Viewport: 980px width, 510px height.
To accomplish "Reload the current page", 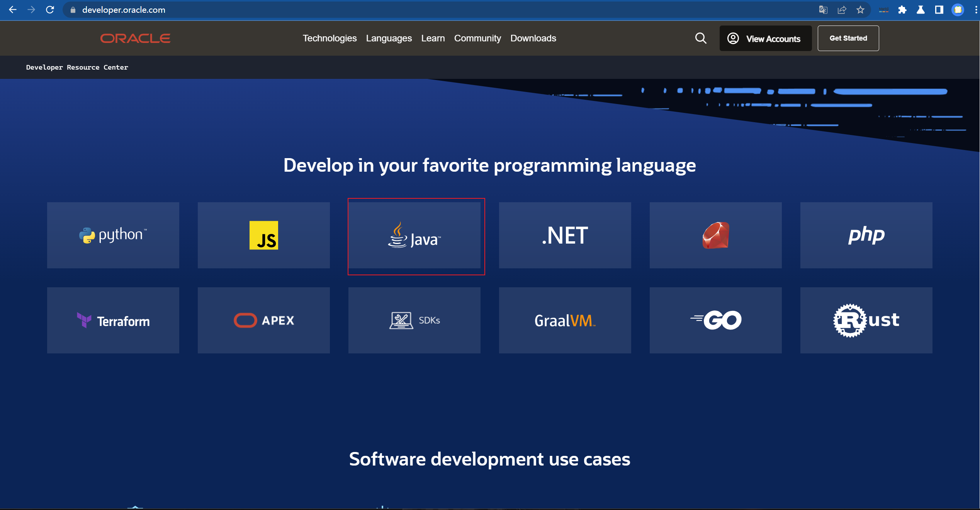I will tap(50, 10).
